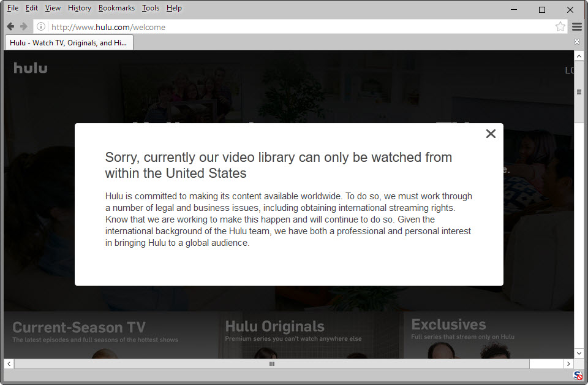Click the vertical scrollbar up arrow
The height and width of the screenshot is (385, 588).
579,56
